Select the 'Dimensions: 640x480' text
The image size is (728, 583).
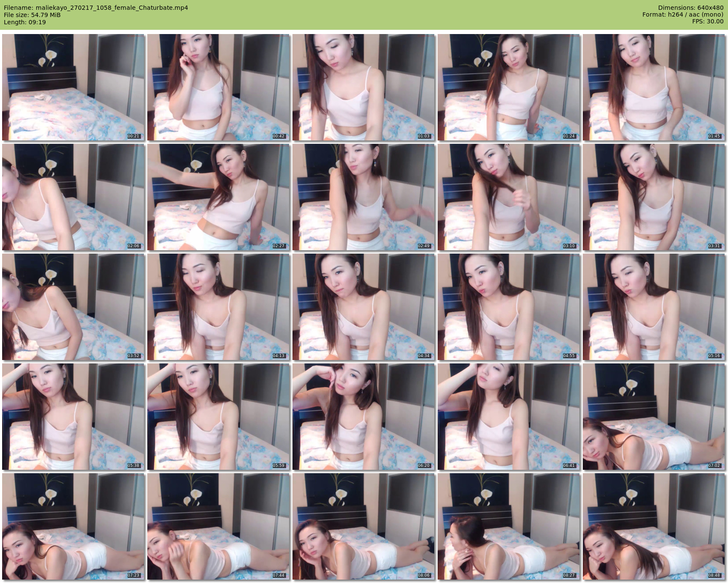pos(691,8)
